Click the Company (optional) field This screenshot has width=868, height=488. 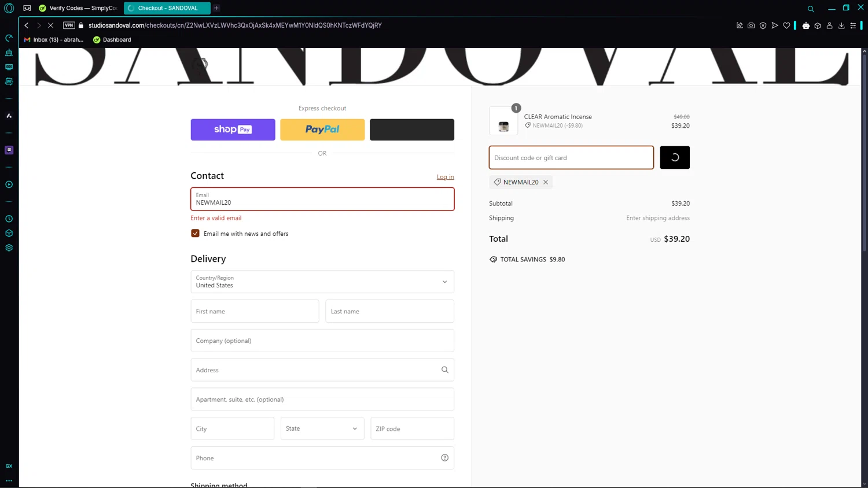tap(322, 341)
